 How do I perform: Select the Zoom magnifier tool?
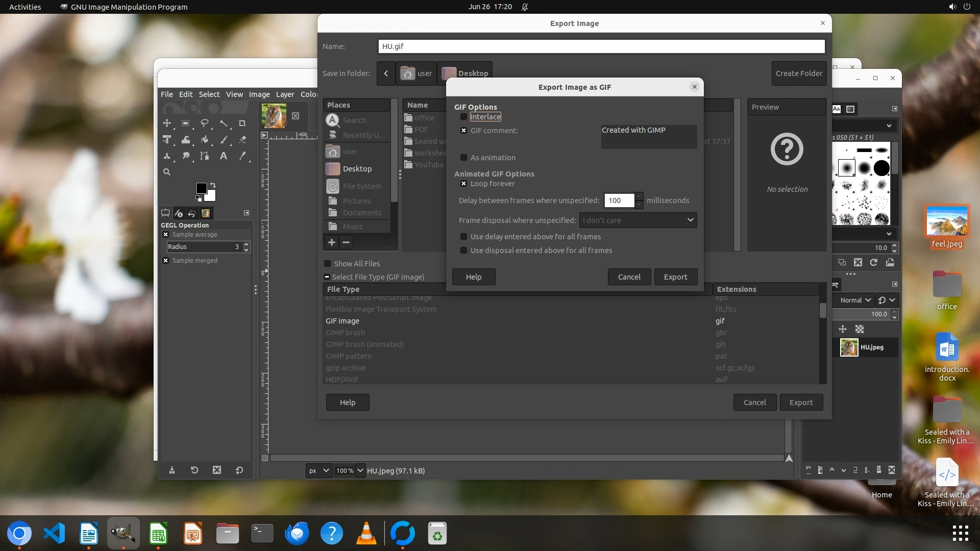[167, 172]
